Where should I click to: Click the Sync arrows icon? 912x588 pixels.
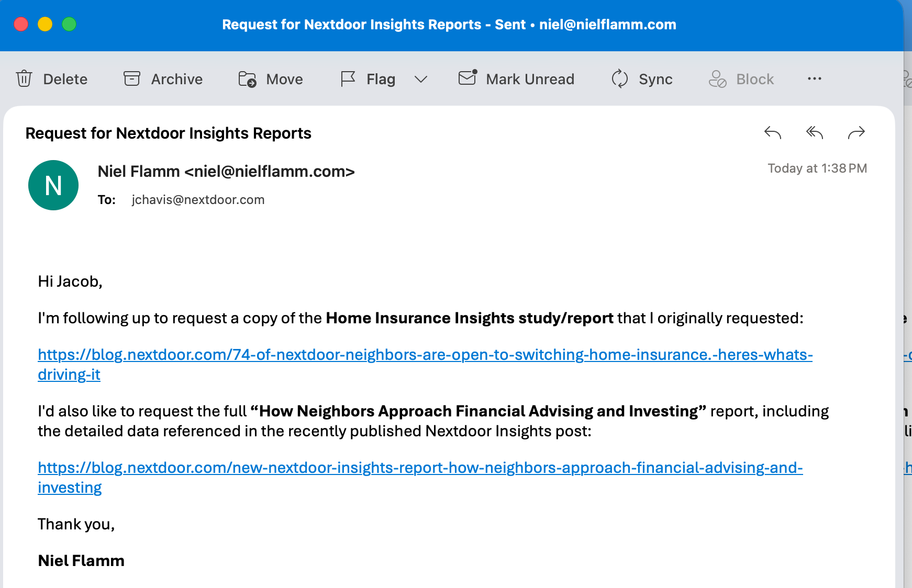coord(620,78)
